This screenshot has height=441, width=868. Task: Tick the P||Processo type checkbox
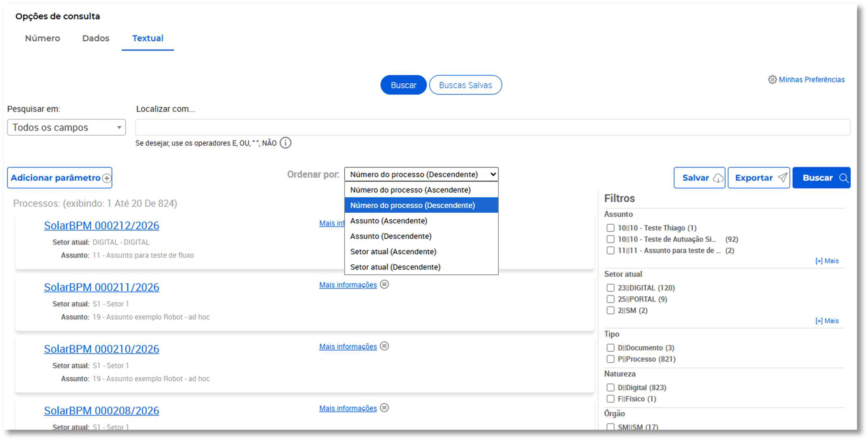[x=610, y=359]
